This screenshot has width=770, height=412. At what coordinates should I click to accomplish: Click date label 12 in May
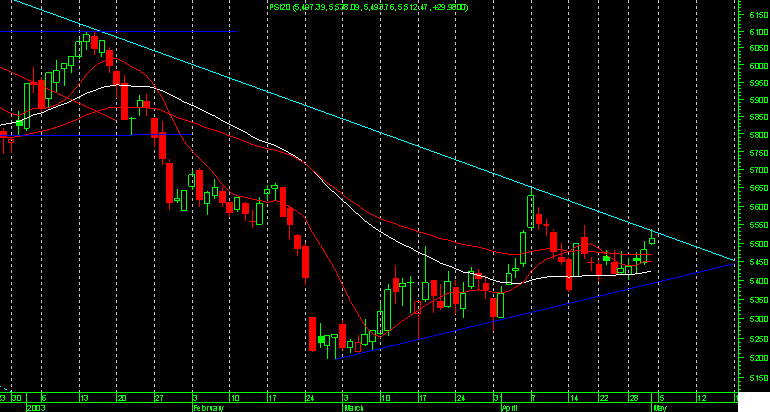[x=702, y=398]
